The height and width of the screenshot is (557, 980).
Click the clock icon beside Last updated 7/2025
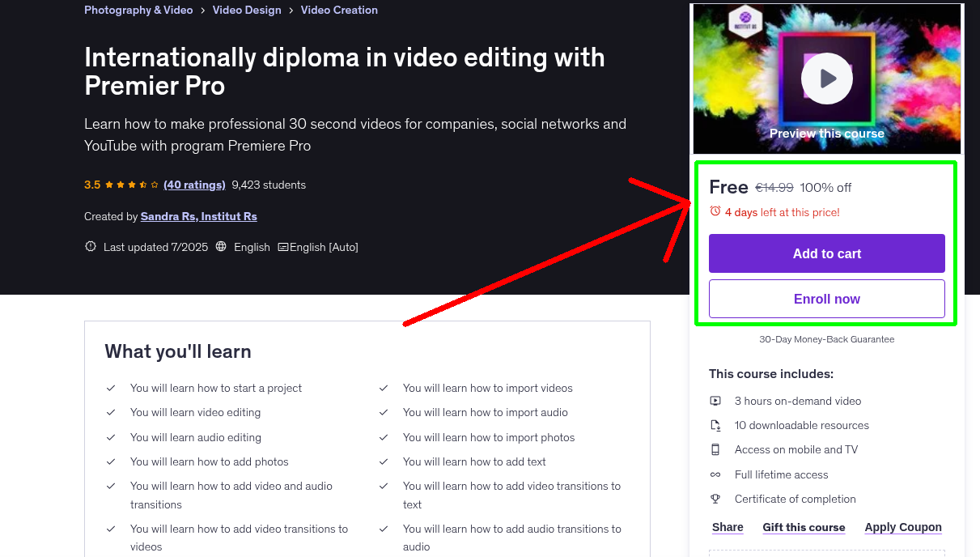(x=90, y=247)
